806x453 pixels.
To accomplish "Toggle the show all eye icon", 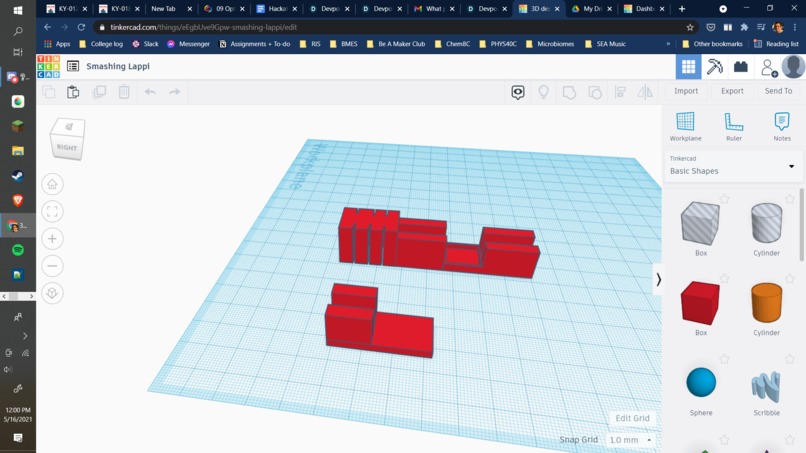I will tap(518, 92).
